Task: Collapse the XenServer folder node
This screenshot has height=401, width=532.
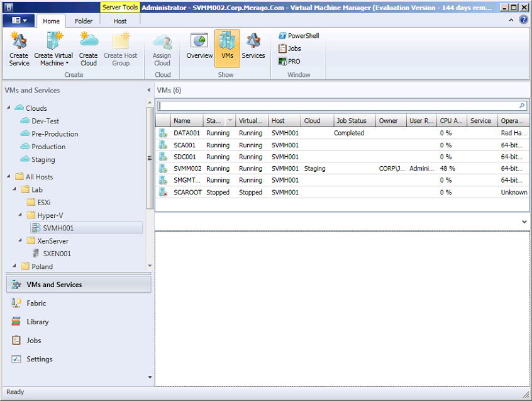Action: pyautogui.click(x=20, y=240)
